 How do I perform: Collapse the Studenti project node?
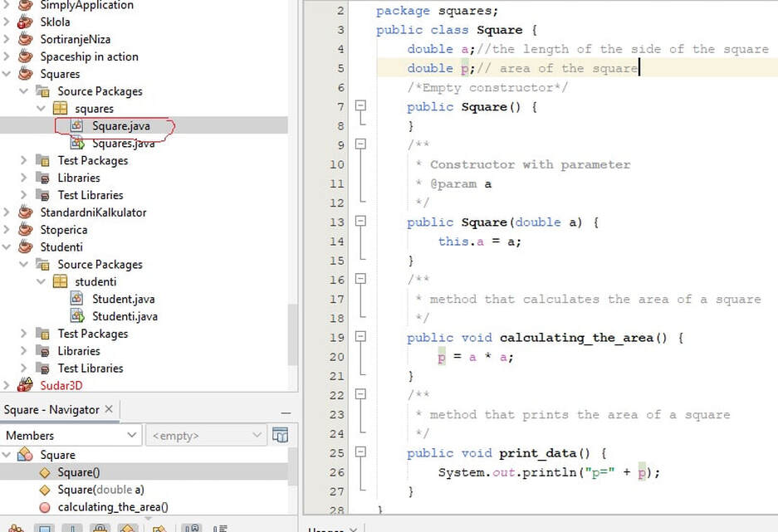(x=6, y=247)
